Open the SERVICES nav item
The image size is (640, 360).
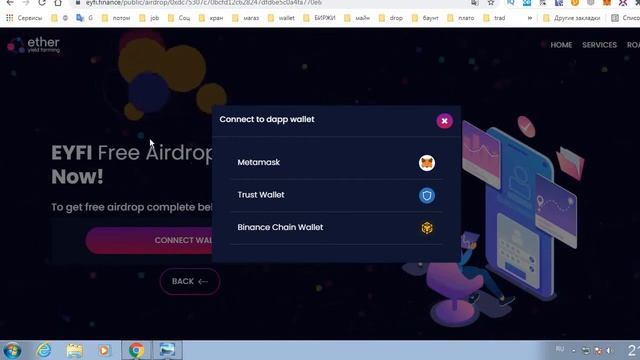[599, 45]
